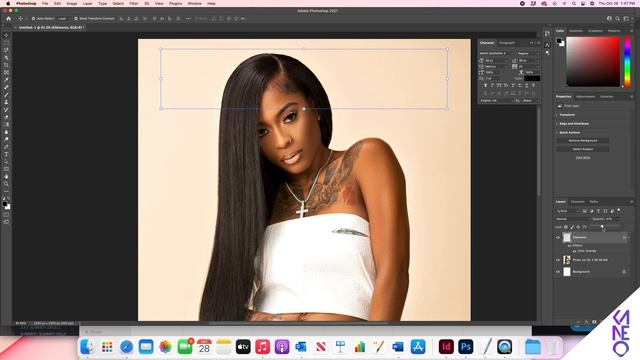The height and width of the screenshot is (360, 640).
Task: Click the hue slider in Color panel
Action: (x=627, y=62)
